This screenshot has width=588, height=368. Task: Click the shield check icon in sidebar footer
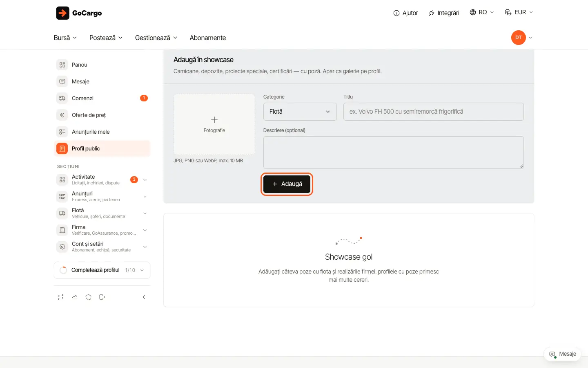[89, 297]
